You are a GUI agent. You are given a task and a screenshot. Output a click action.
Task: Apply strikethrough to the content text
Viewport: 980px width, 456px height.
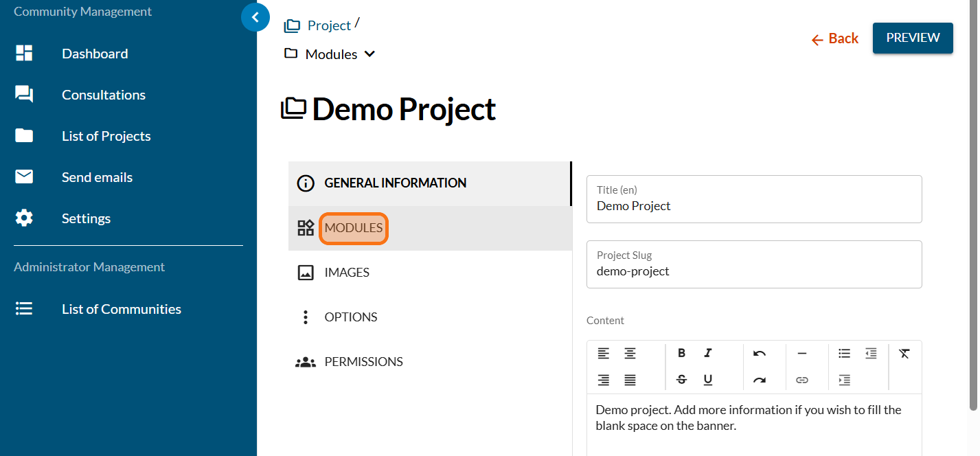[681, 380]
